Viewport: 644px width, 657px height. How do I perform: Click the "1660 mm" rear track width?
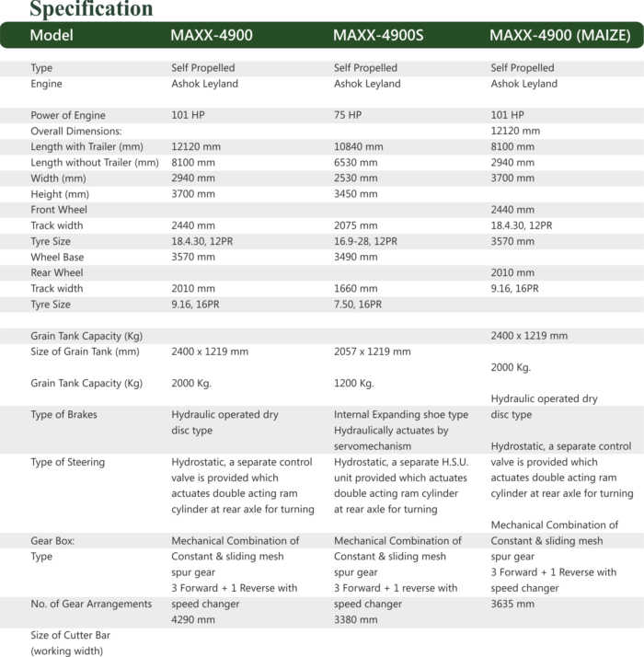click(x=355, y=289)
